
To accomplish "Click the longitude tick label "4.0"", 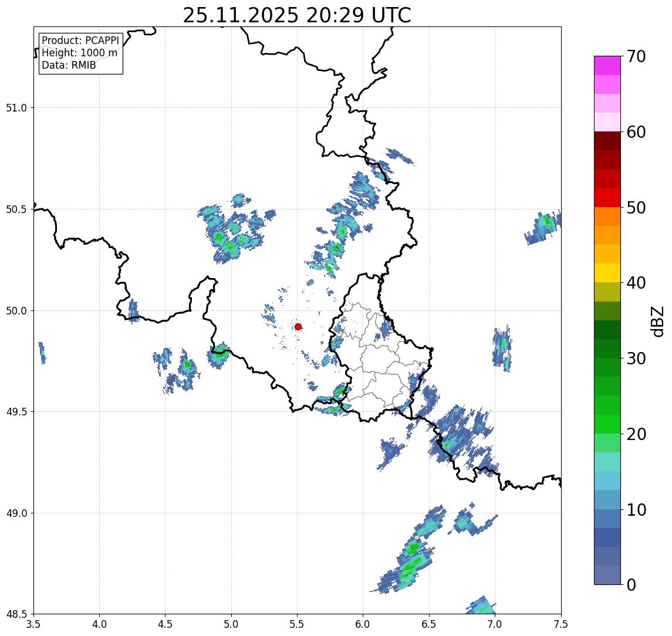I will tap(99, 624).
